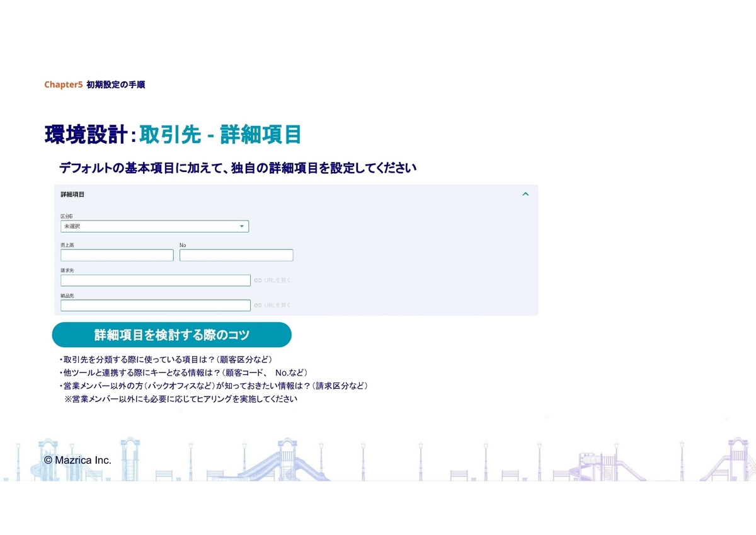Open the URLを開く link for 納品先
Screen dimensions: 756x535
[277, 306]
